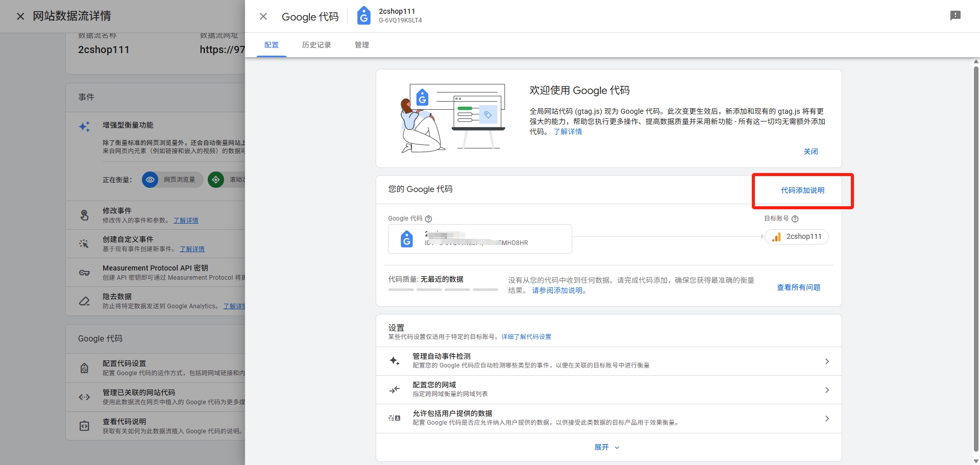Click the feedback icon in top right
Screen dimensions: 980x465
955,16
